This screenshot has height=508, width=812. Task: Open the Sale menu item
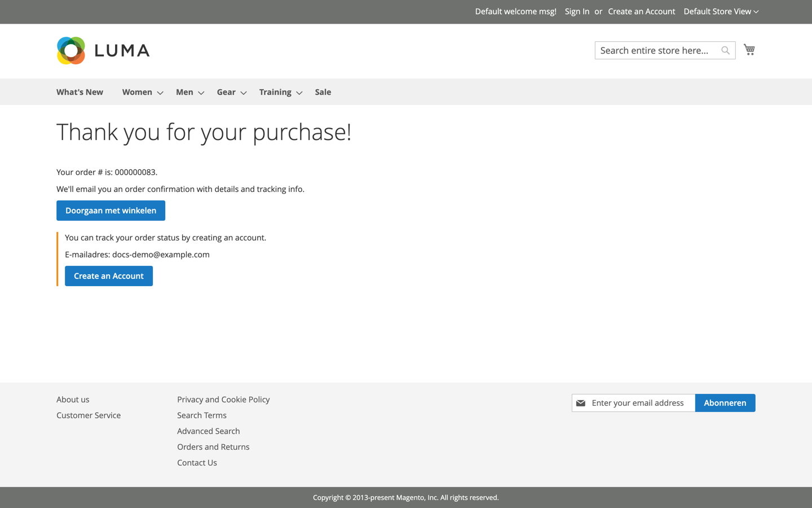(x=323, y=92)
